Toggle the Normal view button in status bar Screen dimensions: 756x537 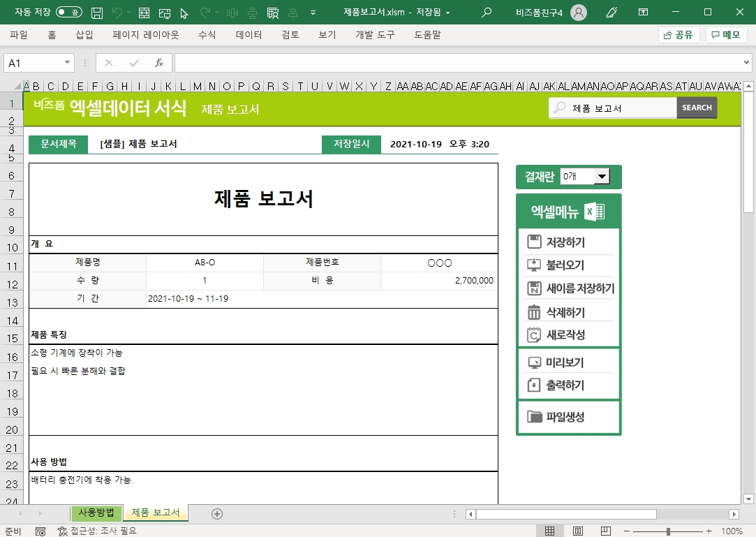pos(550,531)
